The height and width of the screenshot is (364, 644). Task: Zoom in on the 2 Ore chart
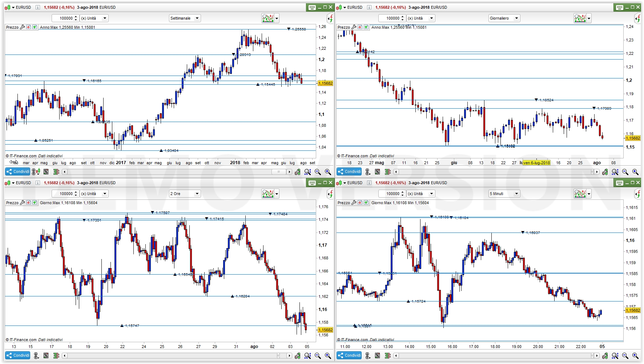pyautogui.click(x=328, y=356)
